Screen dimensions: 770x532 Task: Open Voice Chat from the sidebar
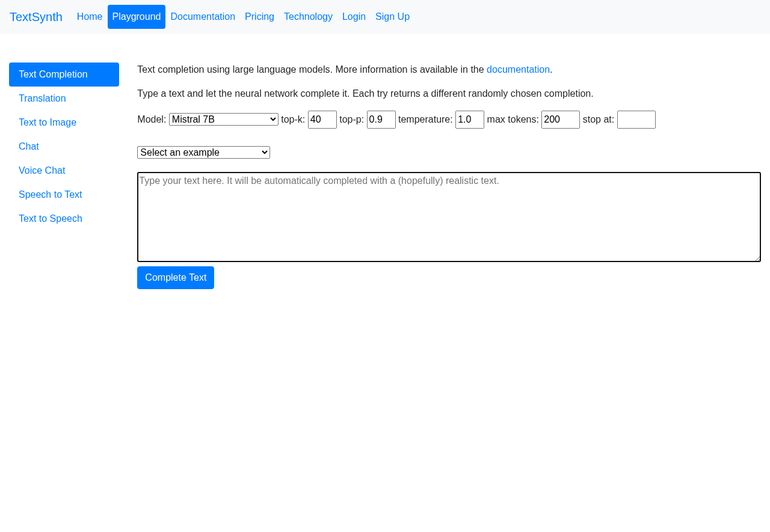pyautogui.click(x=42, y=169)
